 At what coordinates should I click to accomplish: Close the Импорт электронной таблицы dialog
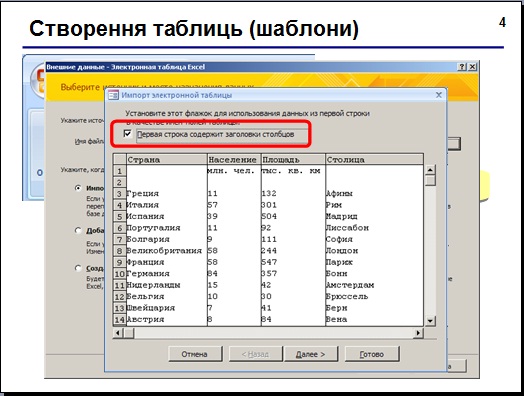439,95
